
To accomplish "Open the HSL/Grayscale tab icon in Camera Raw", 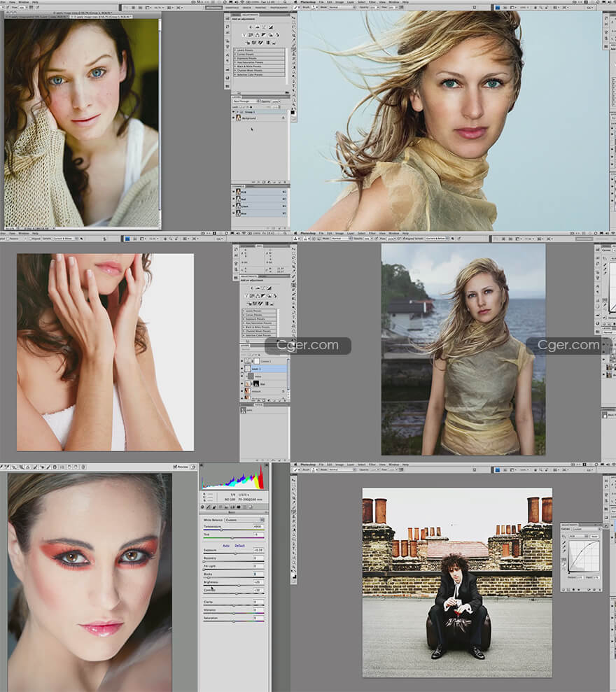I will click(x=220, y=507).
